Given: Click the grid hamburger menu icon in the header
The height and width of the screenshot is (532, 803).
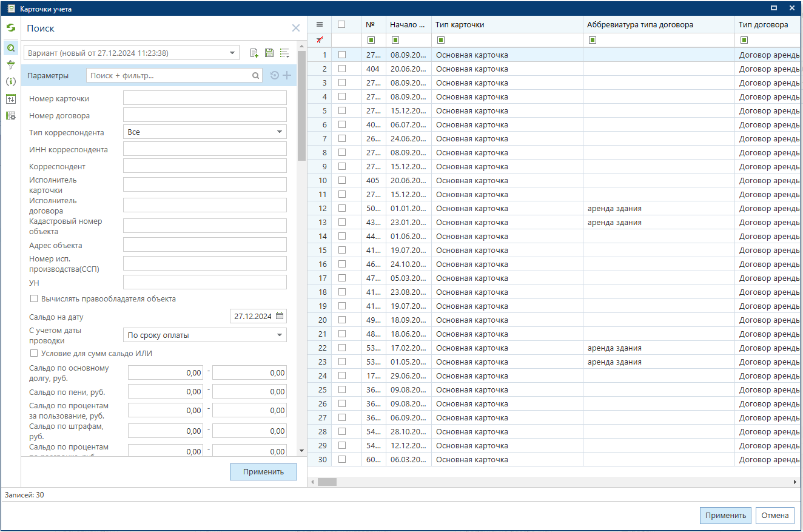Looking at the screenshot, I should coord(320,24).
